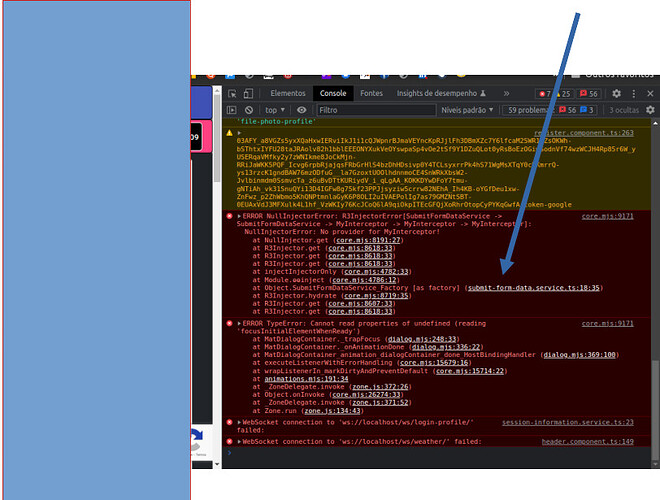
Task: Click the 59 problemas issues label
Action: point(530,110)
